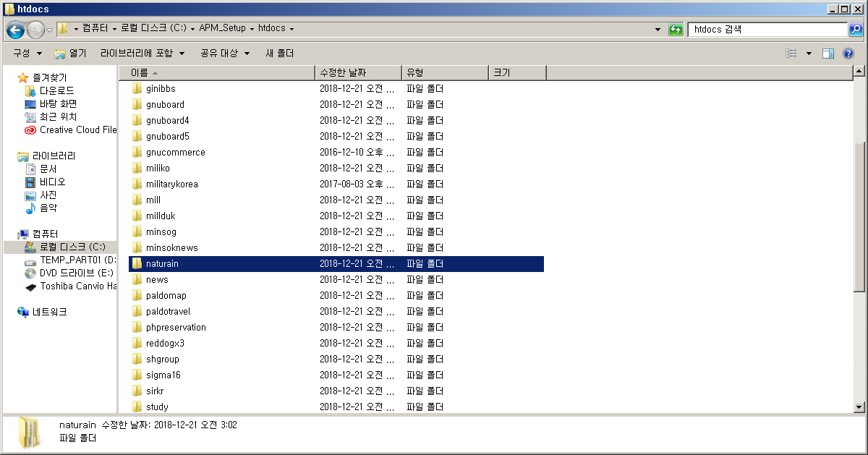Select 다운로드 in the navigation pane
Screen dimensions: 868x455
point(56,90)
